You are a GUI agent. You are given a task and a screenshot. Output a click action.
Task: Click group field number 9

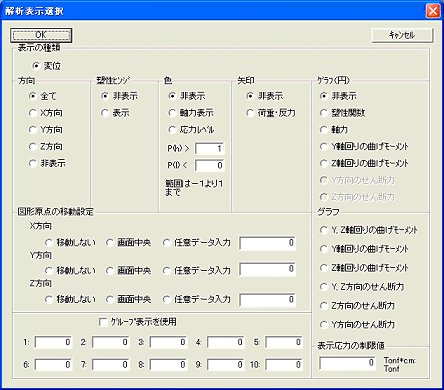(x=226, y=365)
